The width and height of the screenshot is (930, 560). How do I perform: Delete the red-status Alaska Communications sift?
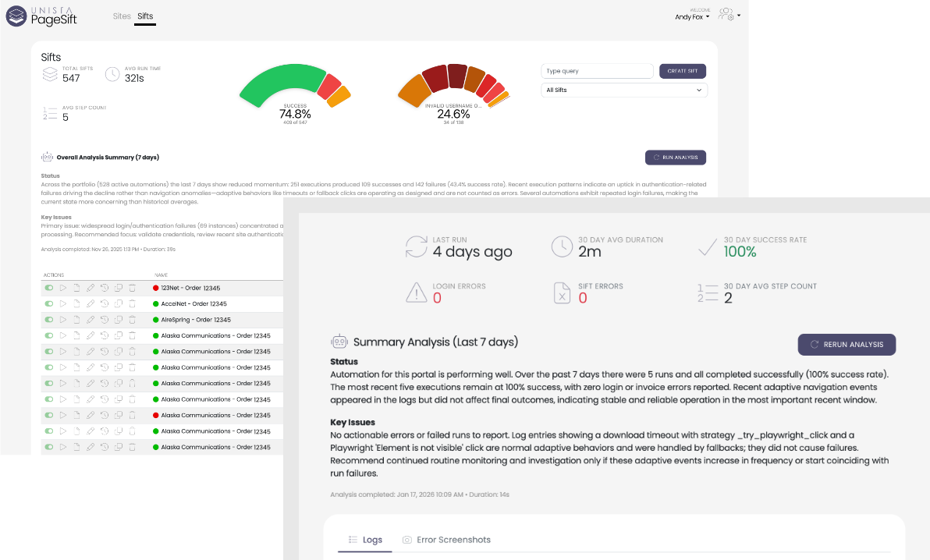[x=133, y=415]
